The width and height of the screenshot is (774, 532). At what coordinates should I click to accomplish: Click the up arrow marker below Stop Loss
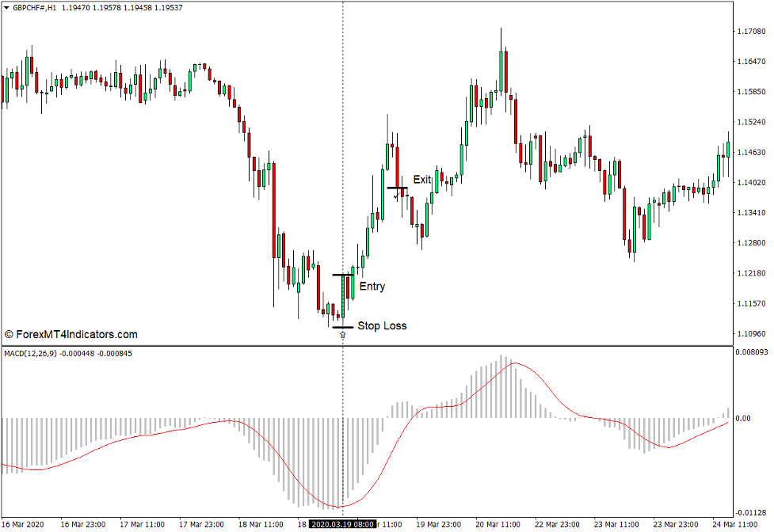click(x=341, y=336)
